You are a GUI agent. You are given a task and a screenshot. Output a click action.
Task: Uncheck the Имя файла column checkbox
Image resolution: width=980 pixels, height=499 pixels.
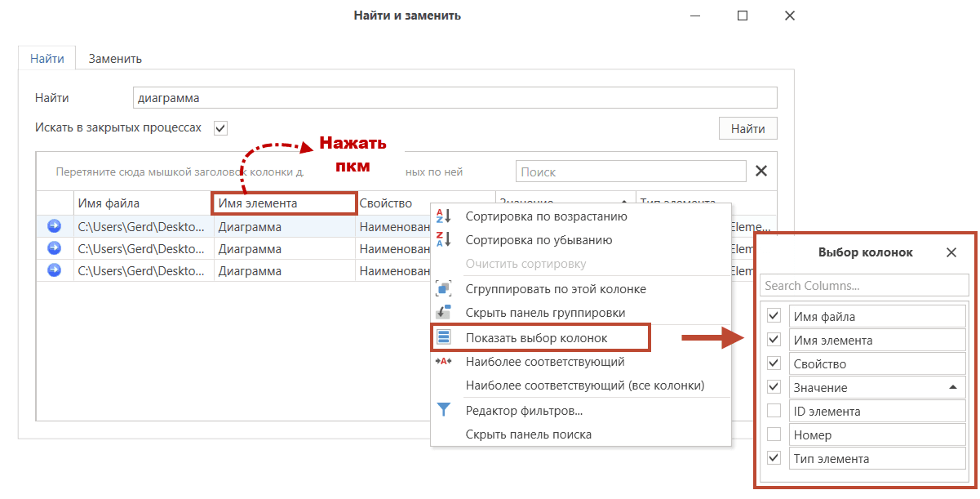pos(774,315)
